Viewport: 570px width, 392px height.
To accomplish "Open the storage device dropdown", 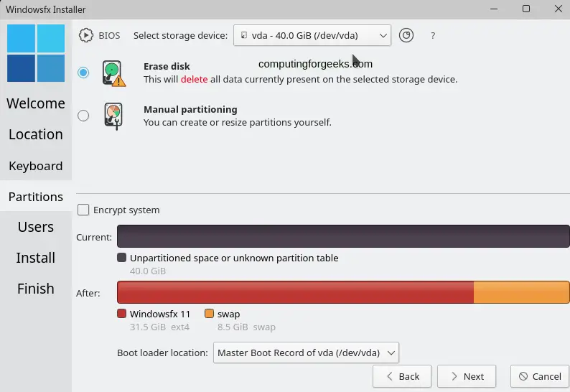I will 312,35.
